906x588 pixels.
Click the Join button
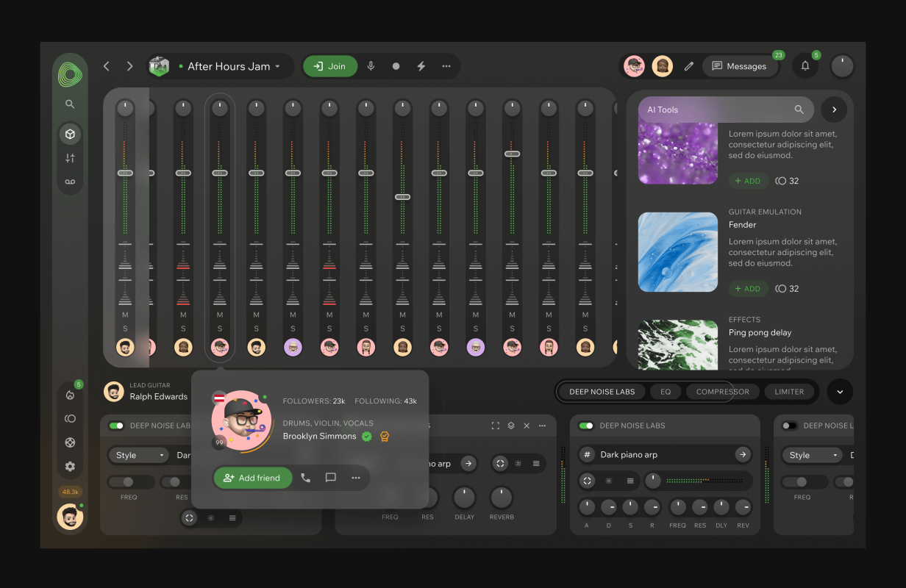(329, 66)
